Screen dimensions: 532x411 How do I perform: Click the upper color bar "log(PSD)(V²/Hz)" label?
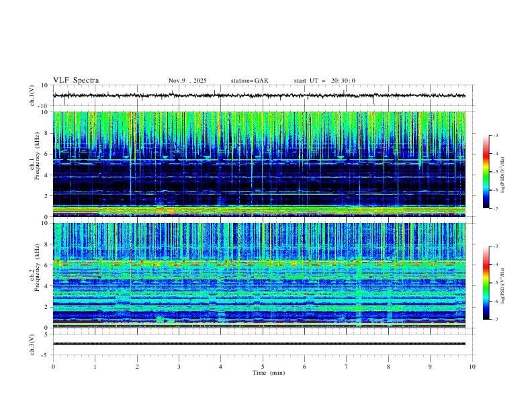[503, 175]
